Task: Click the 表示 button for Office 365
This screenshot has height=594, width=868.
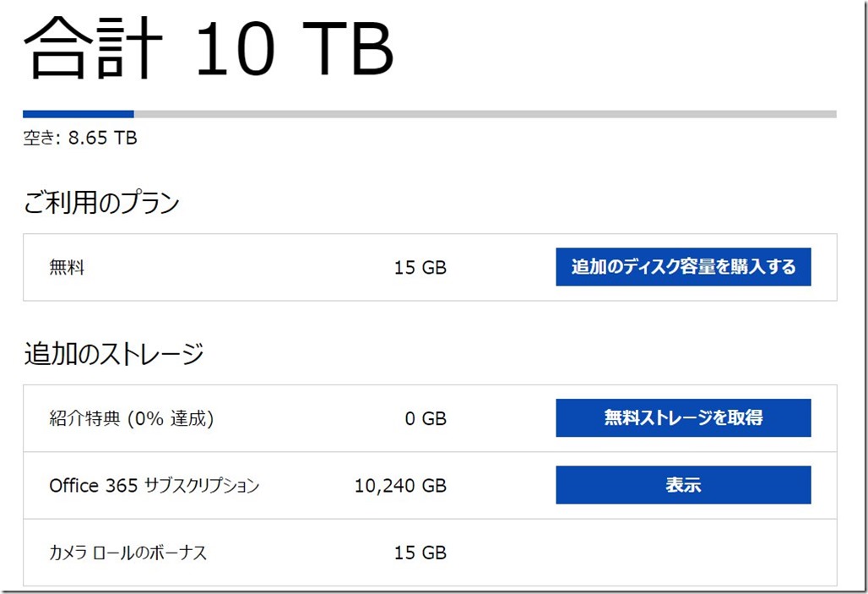Action: tap(683, 484)
